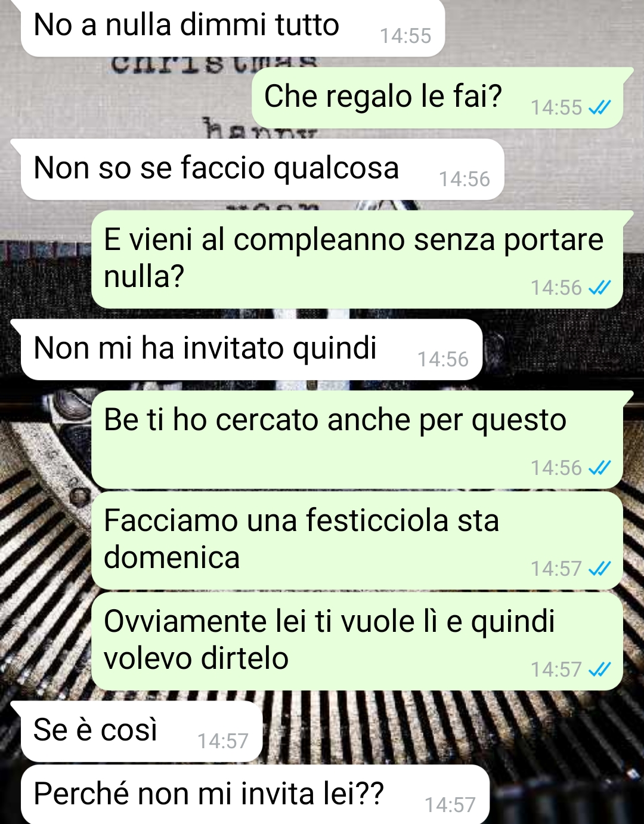Select 'Ovviamente lei ti vuole lì' bubble

pos(357,641)
